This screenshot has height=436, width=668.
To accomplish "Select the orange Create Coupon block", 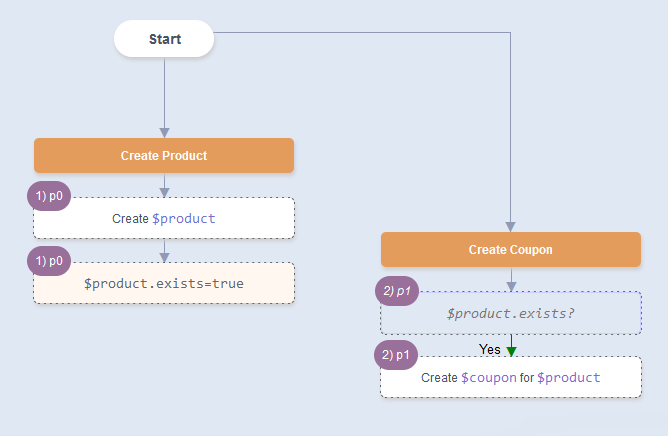I will [x=510, y=250].
